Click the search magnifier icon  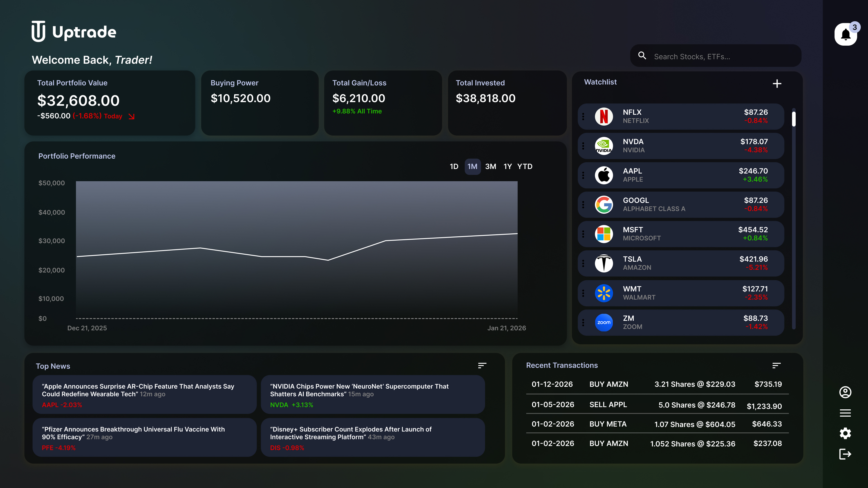[x=642, y=56]
